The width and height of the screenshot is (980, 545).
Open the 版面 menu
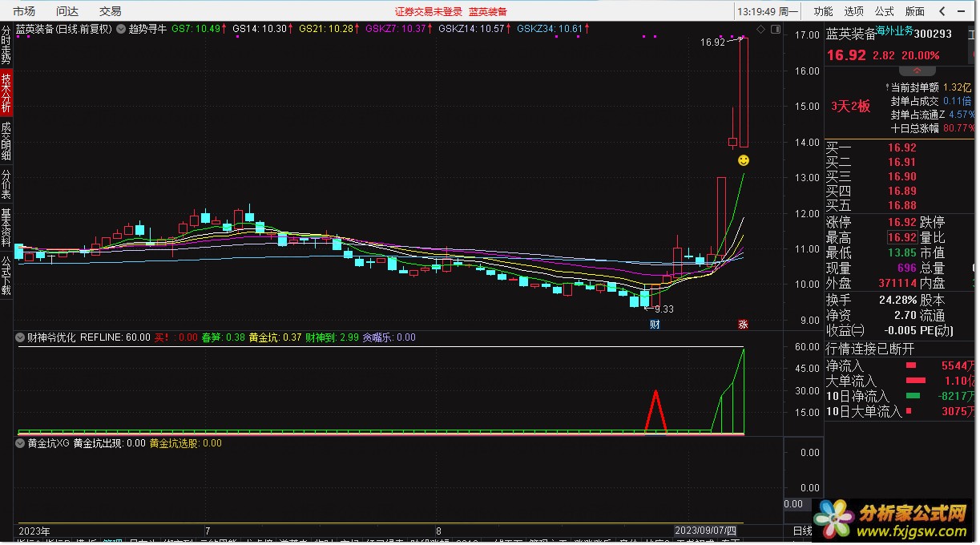click(x=914, y=11)
